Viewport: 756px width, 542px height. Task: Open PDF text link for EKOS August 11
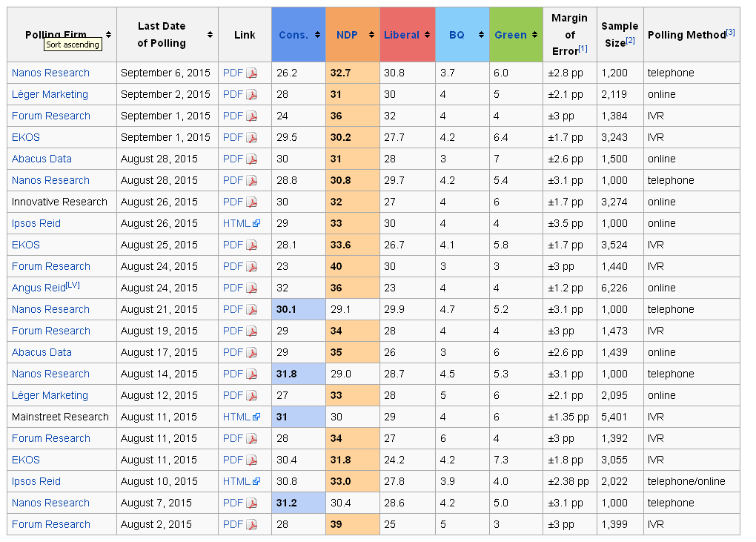[x=233, y=460]
